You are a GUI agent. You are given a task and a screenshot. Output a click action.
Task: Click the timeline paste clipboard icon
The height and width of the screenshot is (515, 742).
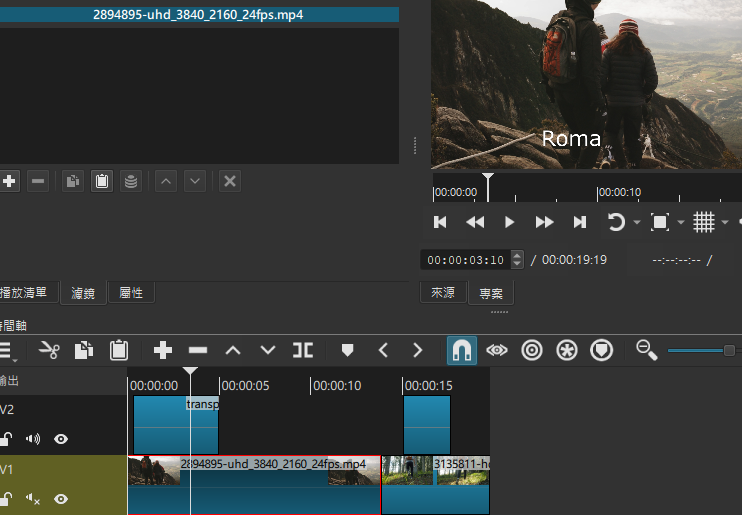pyautogui.click(x=119, y=350)
